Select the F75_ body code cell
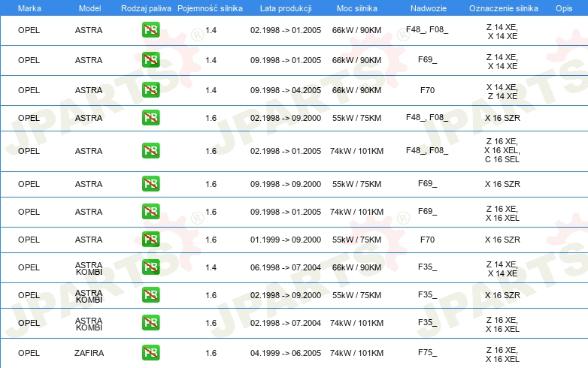The height and width of the screenshot is (368, 588). coord(428,352)
